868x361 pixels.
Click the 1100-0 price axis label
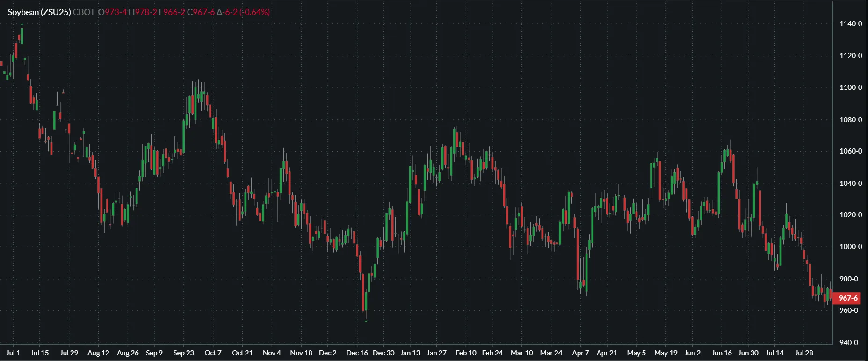click(850, 88)
